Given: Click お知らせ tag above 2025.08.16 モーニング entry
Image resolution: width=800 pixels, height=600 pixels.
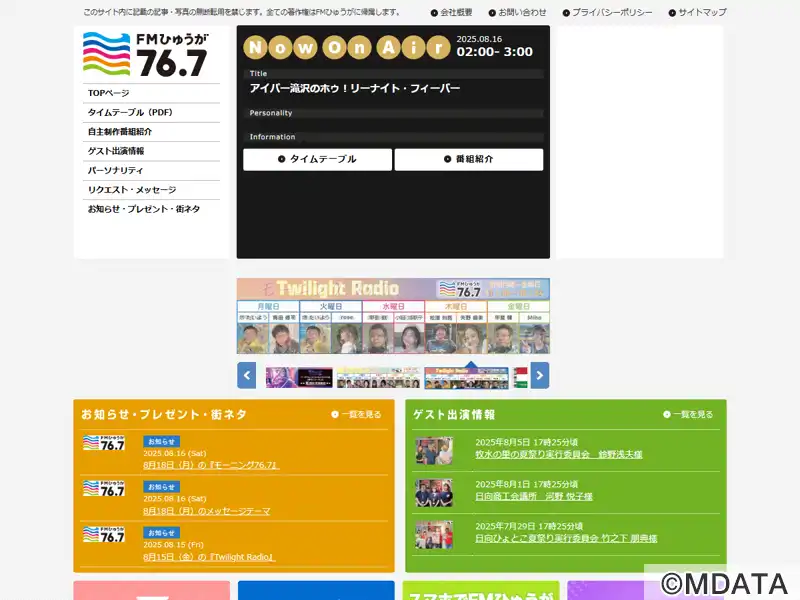Looking at the screenshot, I should pos(161,441).
